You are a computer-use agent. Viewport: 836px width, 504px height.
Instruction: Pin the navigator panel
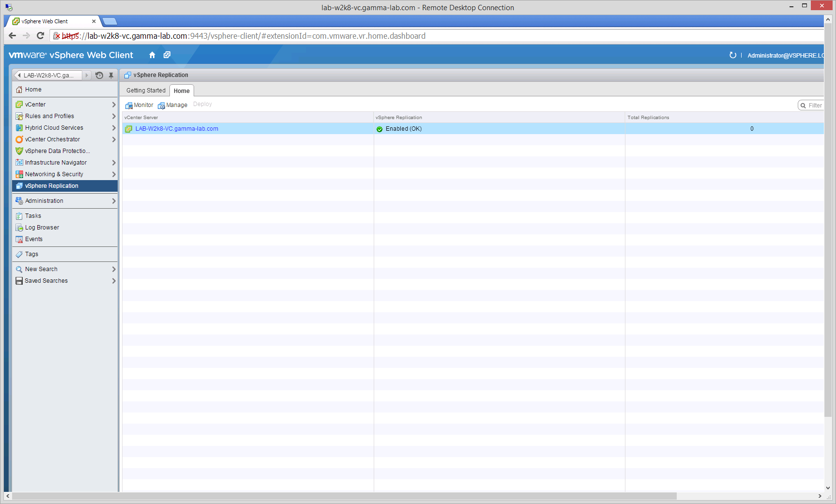(111, 76)
